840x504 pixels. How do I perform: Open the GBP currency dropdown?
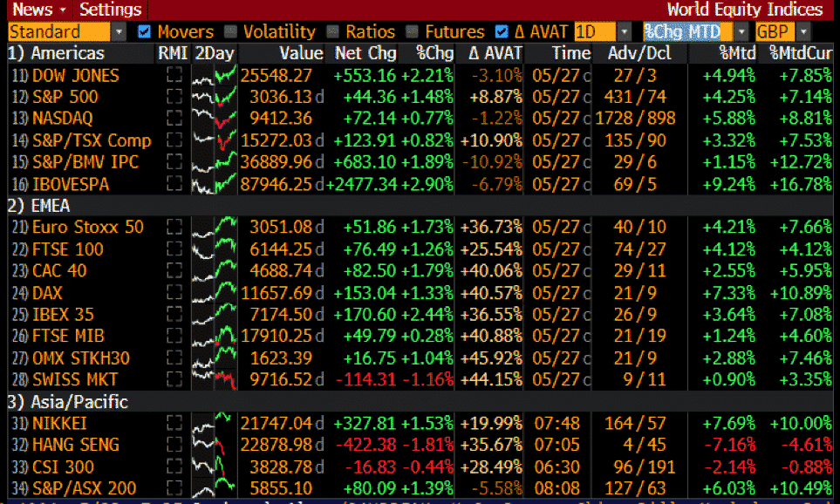click(x=803, y=32)
